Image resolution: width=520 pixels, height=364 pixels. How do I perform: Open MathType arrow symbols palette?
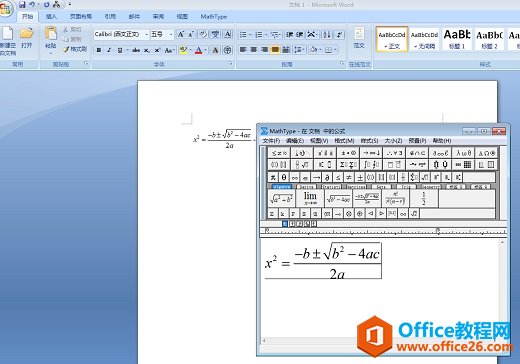click(372, 153)
